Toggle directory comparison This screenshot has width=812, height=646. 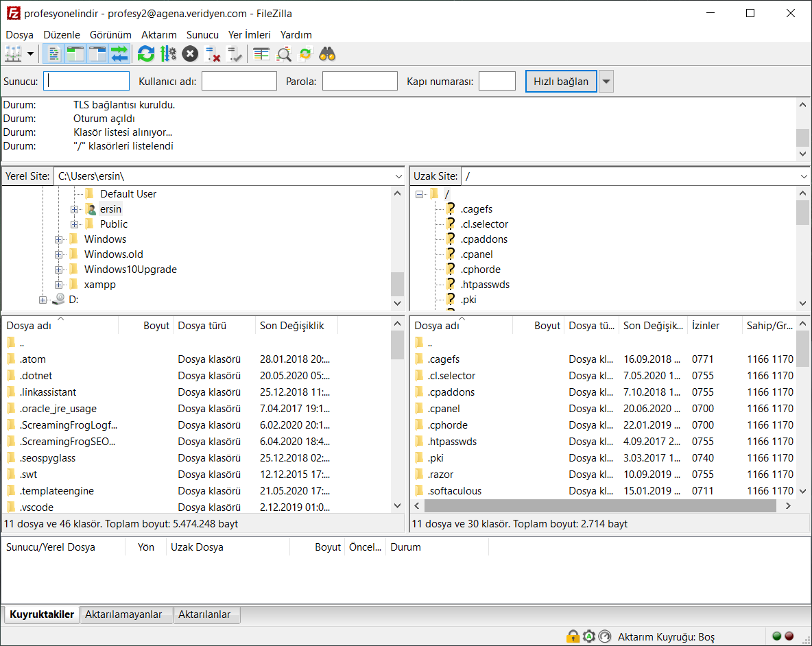click(284, 53)
